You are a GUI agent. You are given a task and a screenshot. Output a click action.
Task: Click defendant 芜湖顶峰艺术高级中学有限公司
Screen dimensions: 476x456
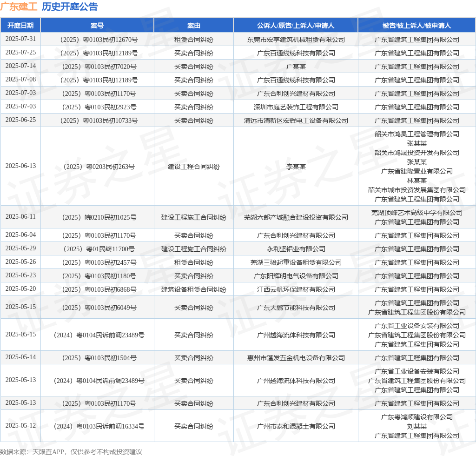(417, 213)
